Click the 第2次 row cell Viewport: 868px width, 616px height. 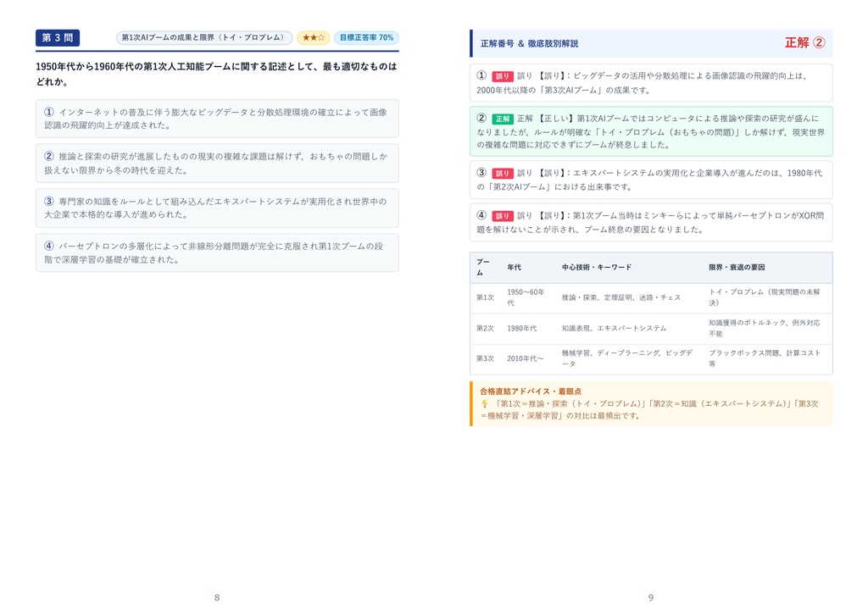(x=485, y=328)
